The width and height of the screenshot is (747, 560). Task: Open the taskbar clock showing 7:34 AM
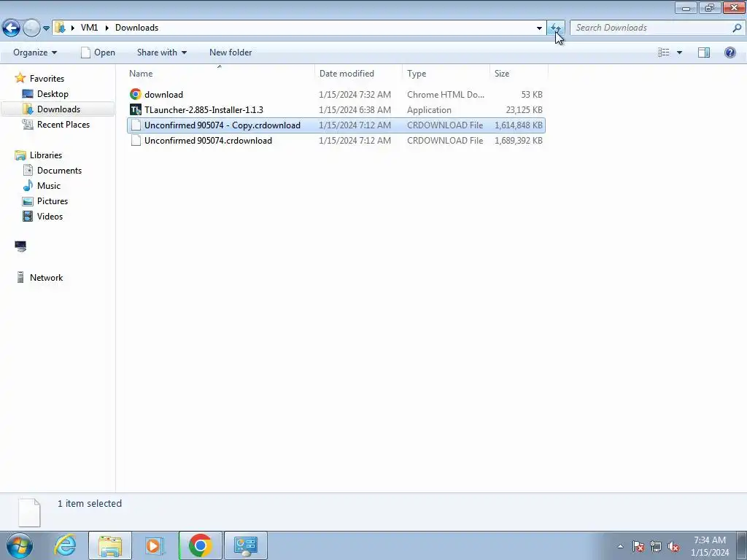point(710,546)
